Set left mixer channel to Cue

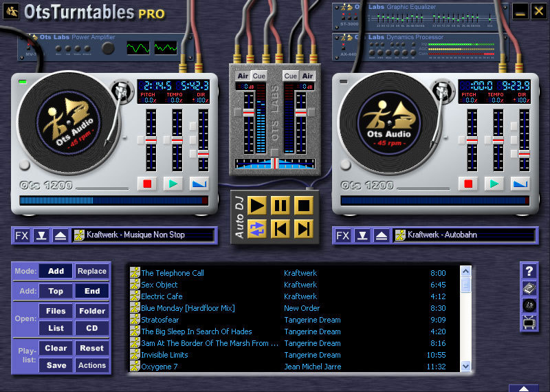click(x=259, y=76)
